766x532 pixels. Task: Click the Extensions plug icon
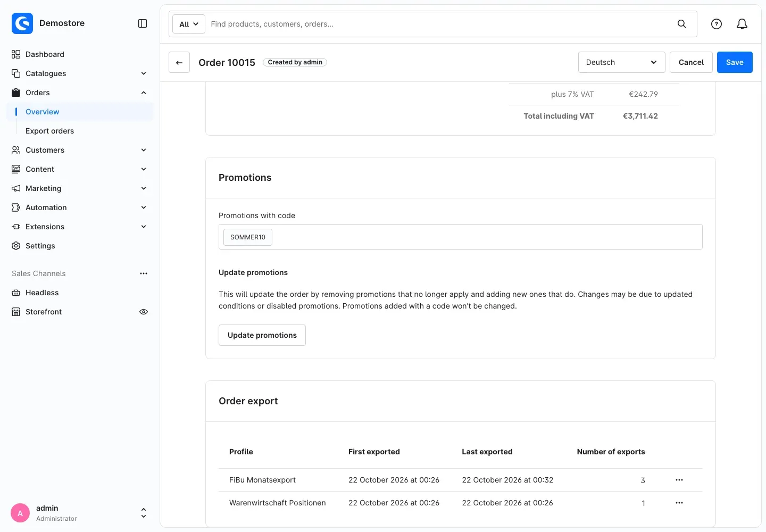click(16, 227)
